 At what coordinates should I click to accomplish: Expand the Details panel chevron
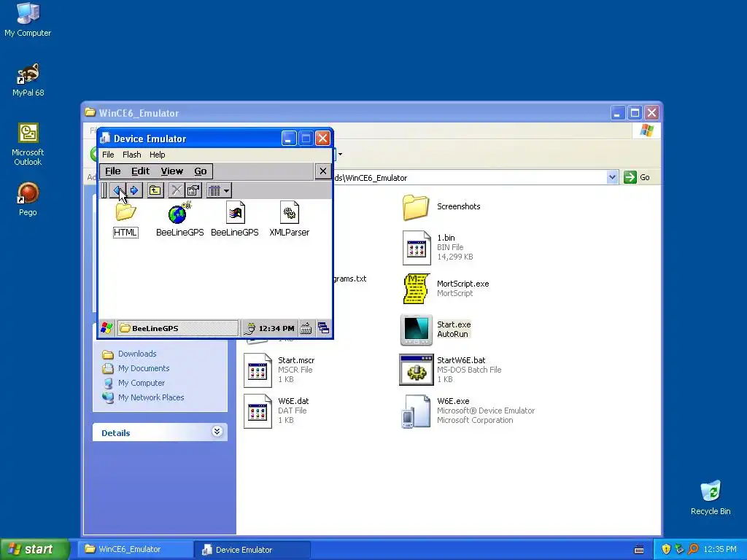217,432
